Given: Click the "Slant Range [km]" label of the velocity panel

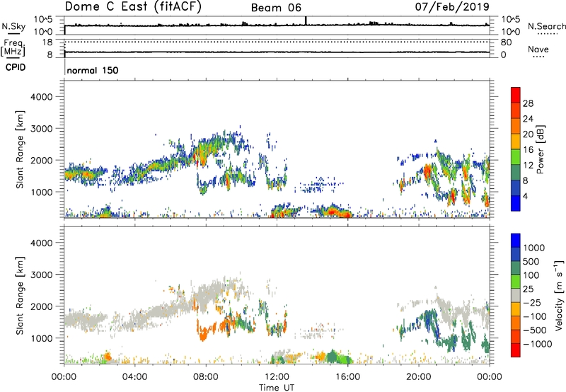Looking at the screenshot, I should 20,295.
